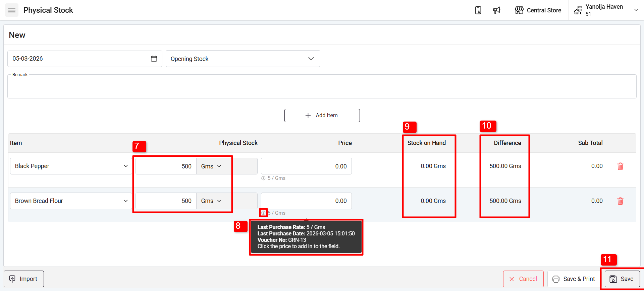Click the Physical Stock column header

click(238, 143)
